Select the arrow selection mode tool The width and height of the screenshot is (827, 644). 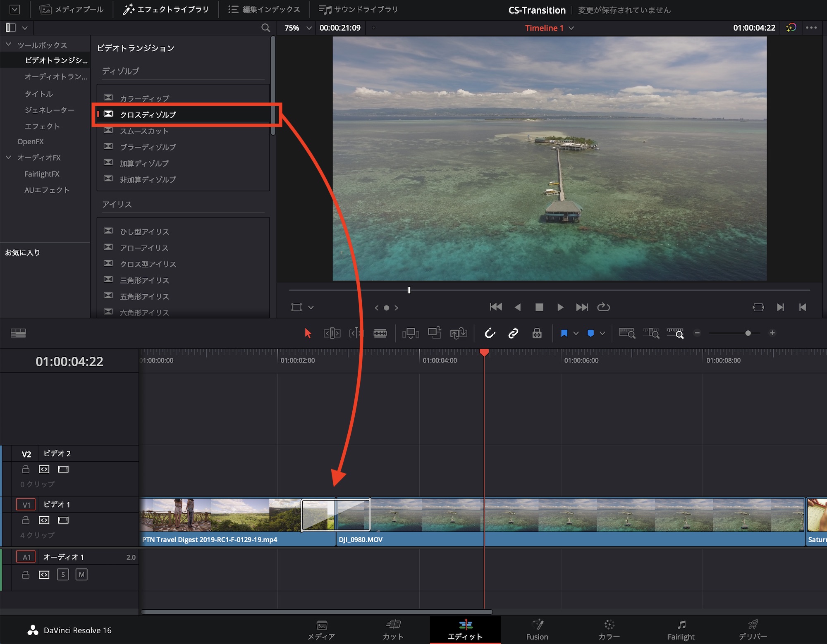pos(308,333)
